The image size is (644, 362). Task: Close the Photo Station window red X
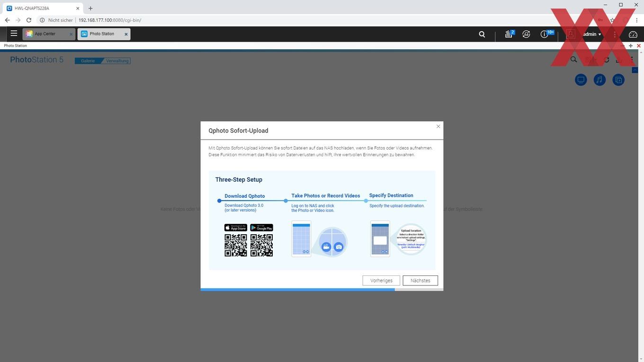point(639,46)
